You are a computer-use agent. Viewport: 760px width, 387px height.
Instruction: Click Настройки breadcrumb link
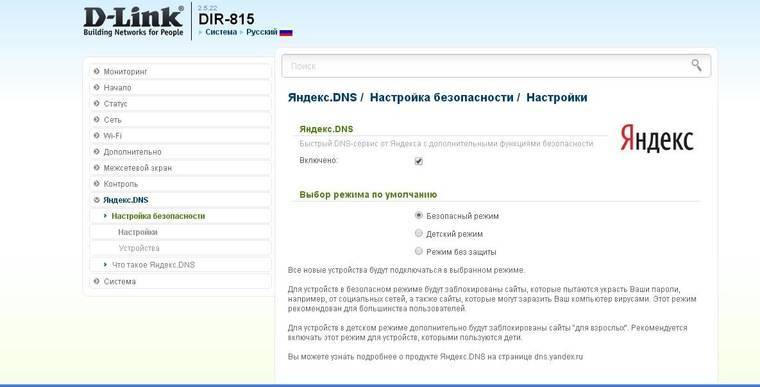[557, 97]
